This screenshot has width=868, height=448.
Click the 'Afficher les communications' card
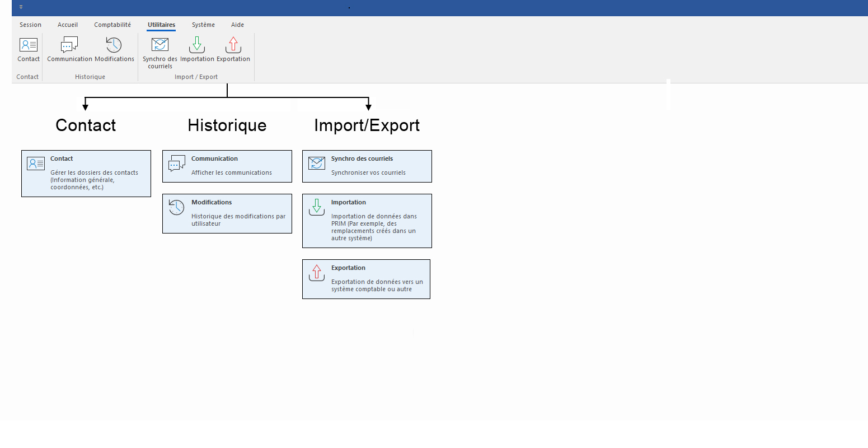pos(227,166)
